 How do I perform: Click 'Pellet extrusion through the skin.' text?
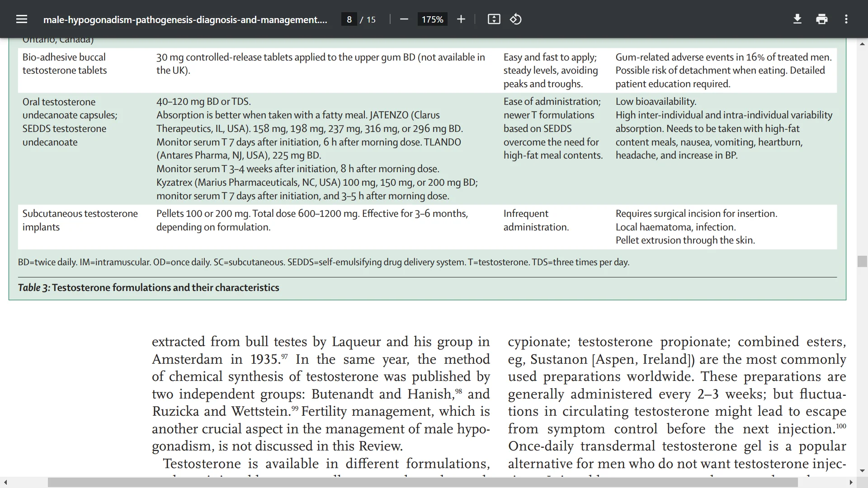coord(685,240)
